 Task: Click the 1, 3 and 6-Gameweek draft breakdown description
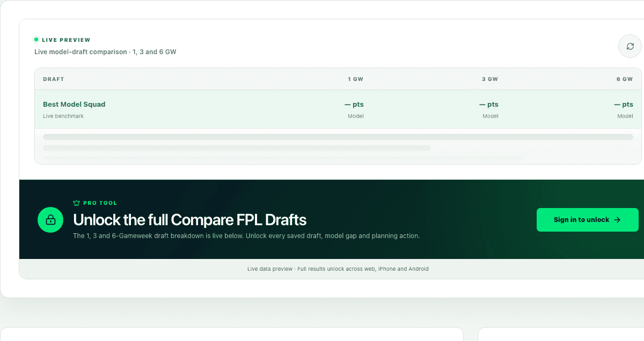pos(246,236)
